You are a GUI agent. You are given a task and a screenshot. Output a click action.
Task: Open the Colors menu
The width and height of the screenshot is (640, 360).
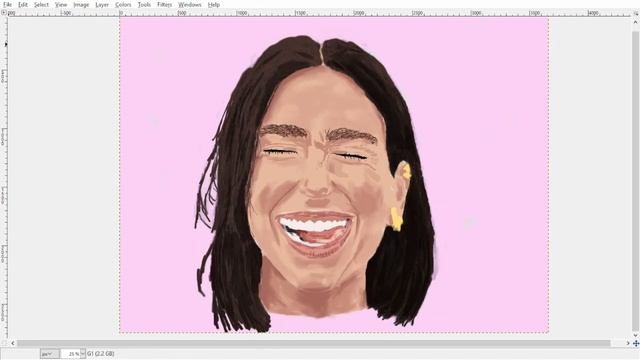click(x=123, y=4)
